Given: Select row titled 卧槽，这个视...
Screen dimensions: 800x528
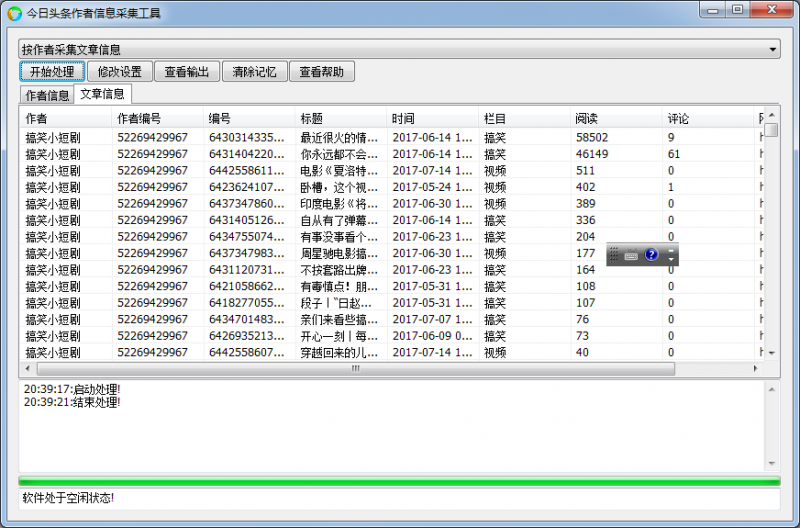Looking at the screenshot, I should coord(391,187).
